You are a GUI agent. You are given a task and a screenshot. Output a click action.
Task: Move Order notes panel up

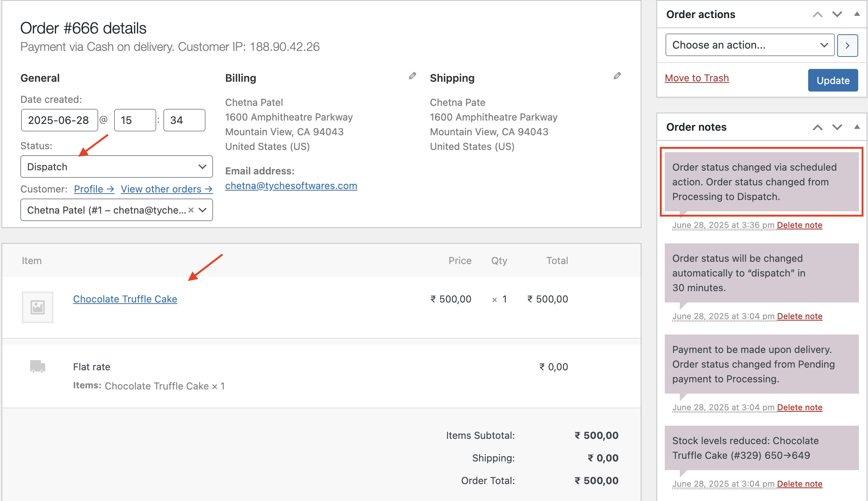point(817,127)
